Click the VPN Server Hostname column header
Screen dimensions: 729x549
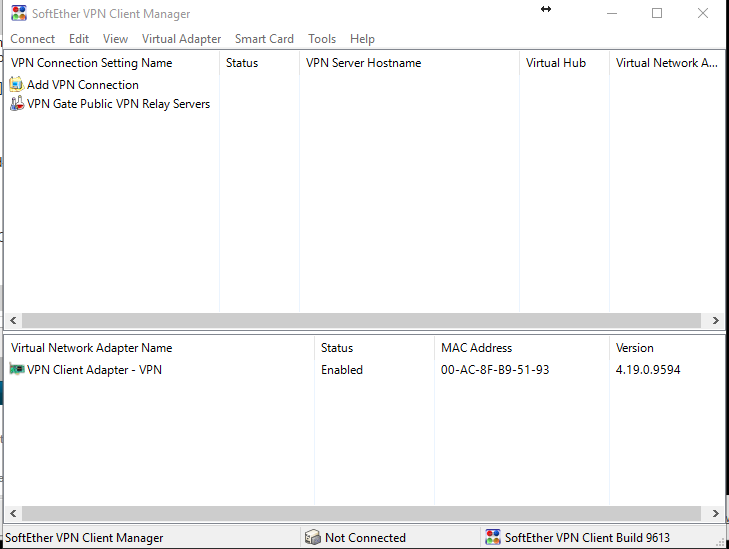pos(409,63)
